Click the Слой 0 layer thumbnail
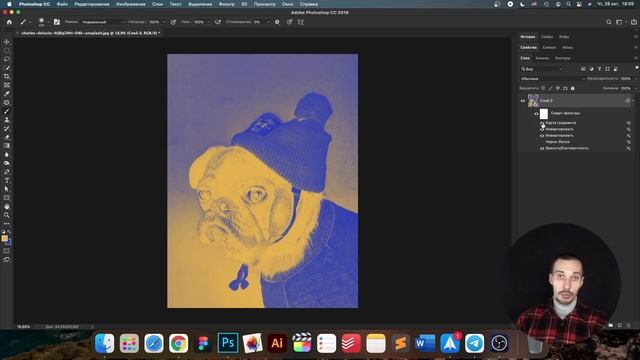640x360 pixels. tap(533, 100)
